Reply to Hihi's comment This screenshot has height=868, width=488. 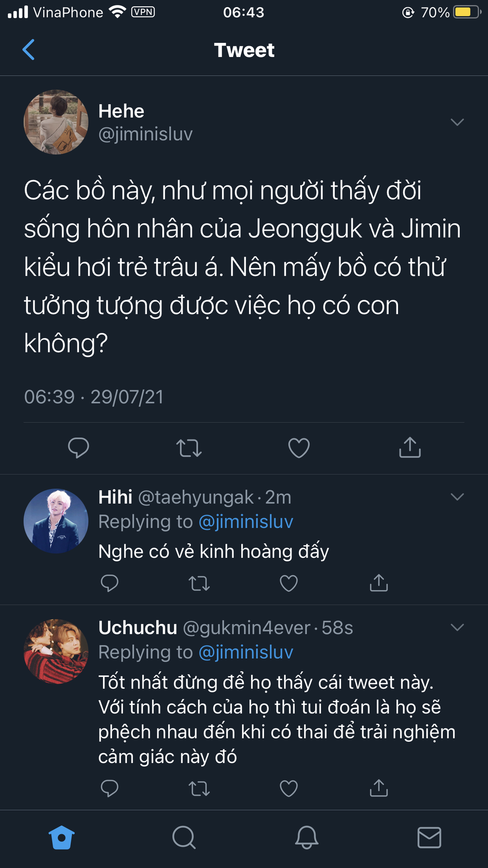[109, 583]
